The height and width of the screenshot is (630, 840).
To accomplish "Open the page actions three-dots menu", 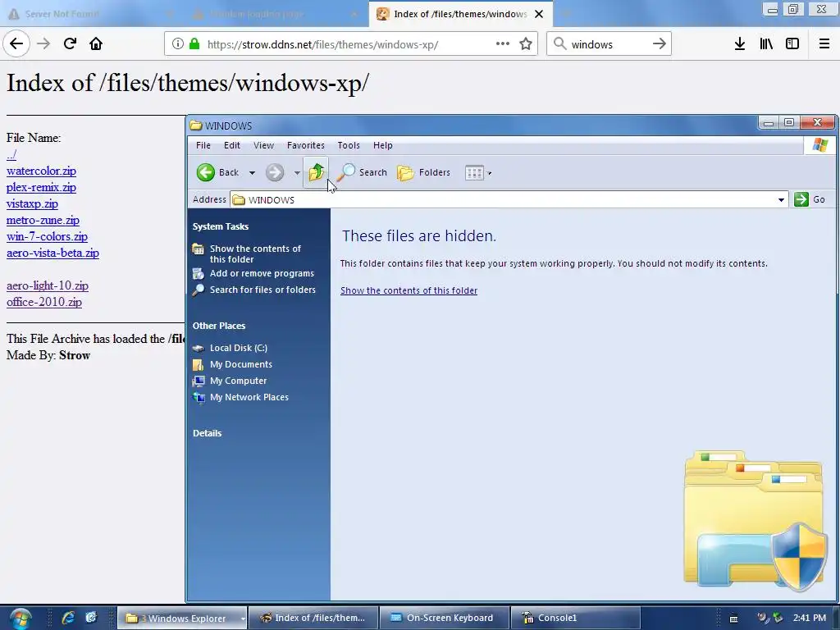I will pos(503,44).
